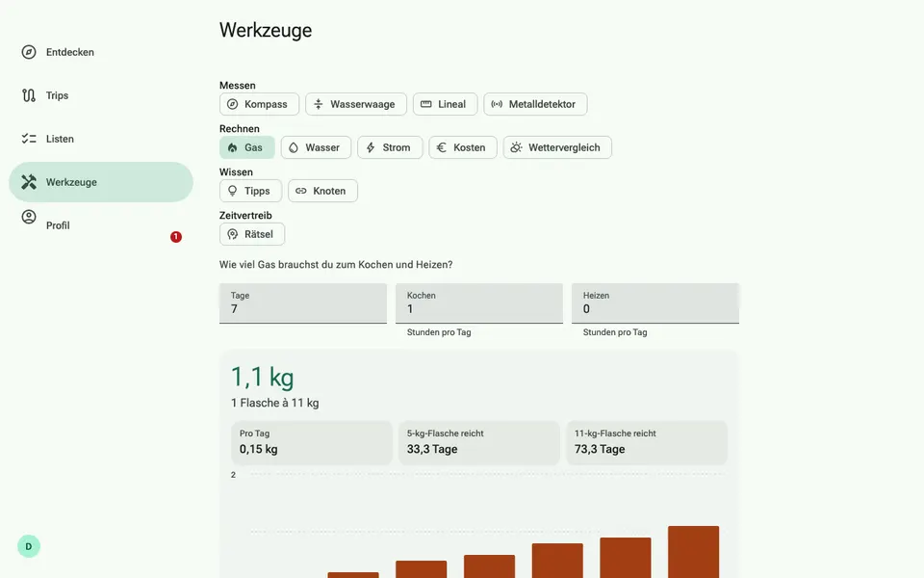Image resolution: width=924 pixels, height=578 pixels.
Task: Click the level icon in Wasserwaage chip
Action: coord(319,104)
